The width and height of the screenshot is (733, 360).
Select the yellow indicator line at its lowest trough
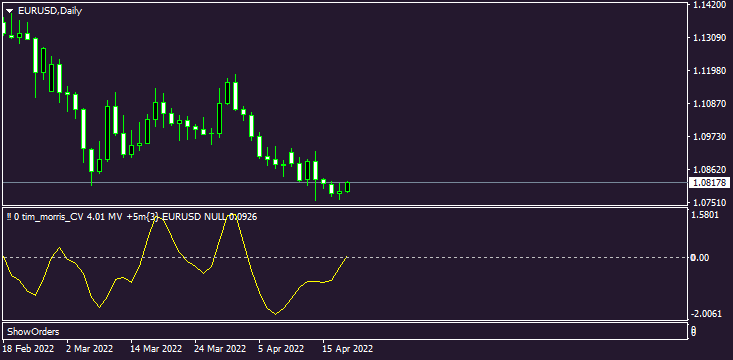coord(275,314)
